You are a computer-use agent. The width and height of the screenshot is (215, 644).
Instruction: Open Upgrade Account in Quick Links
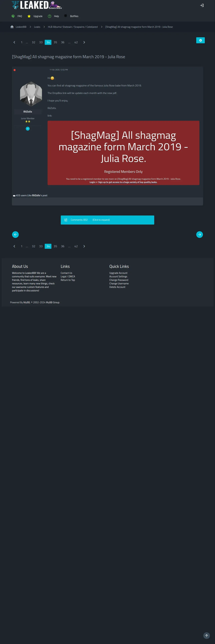(x=118, y=273)
